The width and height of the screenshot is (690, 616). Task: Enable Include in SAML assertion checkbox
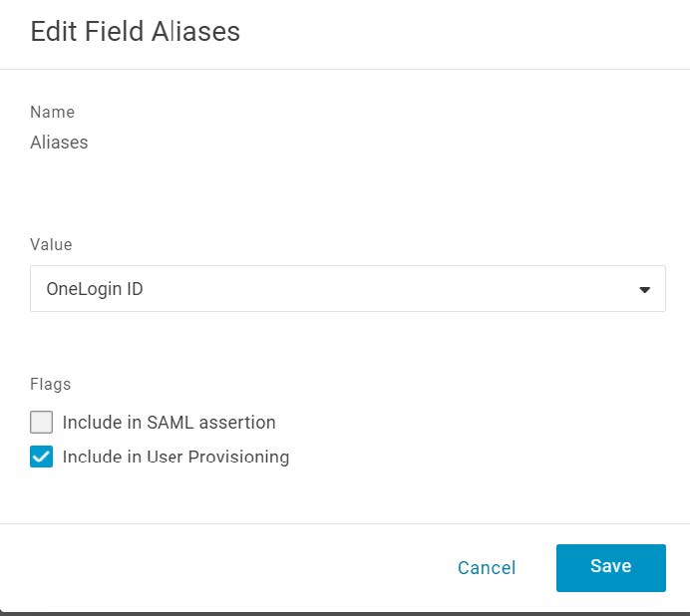[41, 422]
